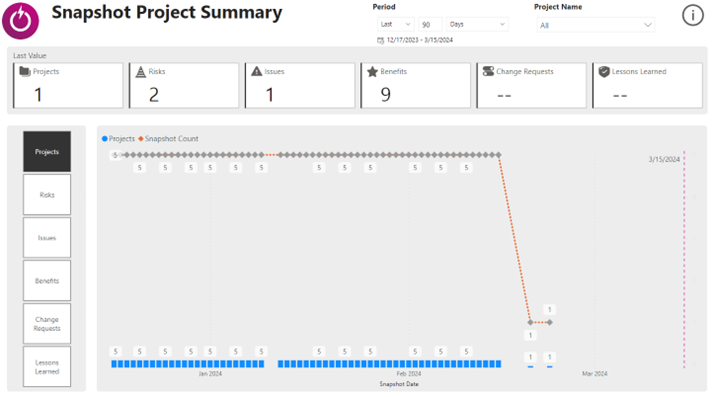This screenshot has height=397, width=713.
Task: Click the pink 3/15/2024 reference line
Action: click(684, 259)
